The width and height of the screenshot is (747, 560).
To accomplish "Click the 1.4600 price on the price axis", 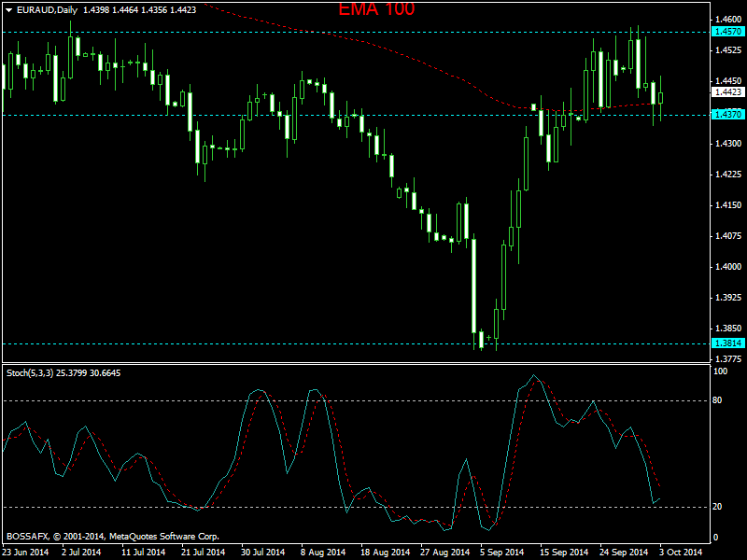I will [726, 20].
